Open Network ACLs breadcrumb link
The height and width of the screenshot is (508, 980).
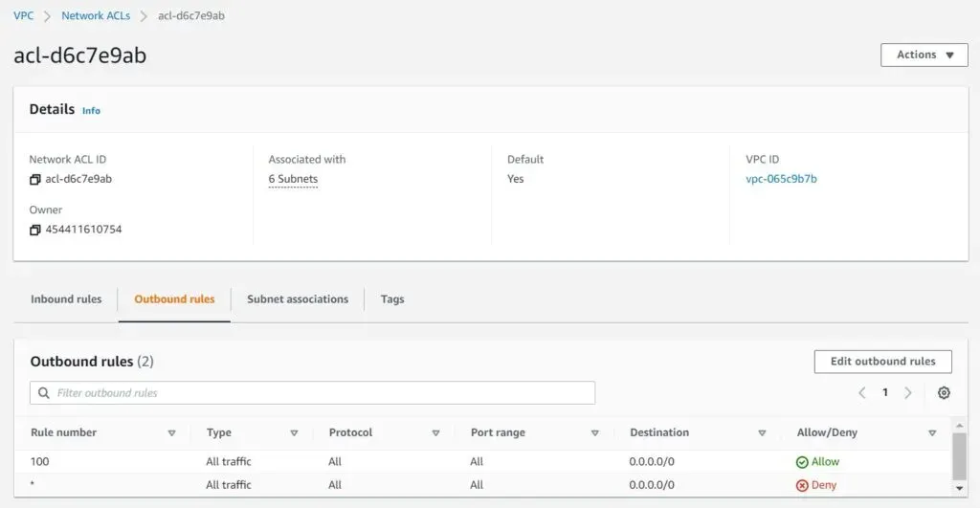tap(96, 15)
